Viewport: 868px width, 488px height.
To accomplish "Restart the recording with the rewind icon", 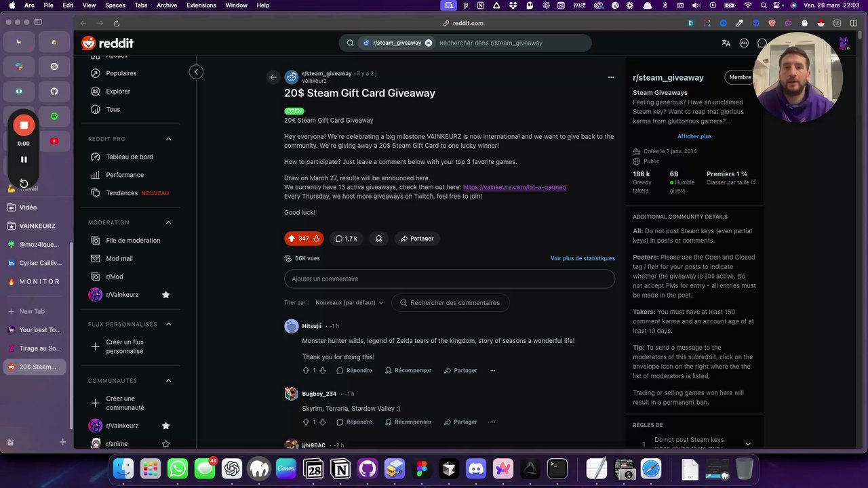I will click(x=24, y=183).
